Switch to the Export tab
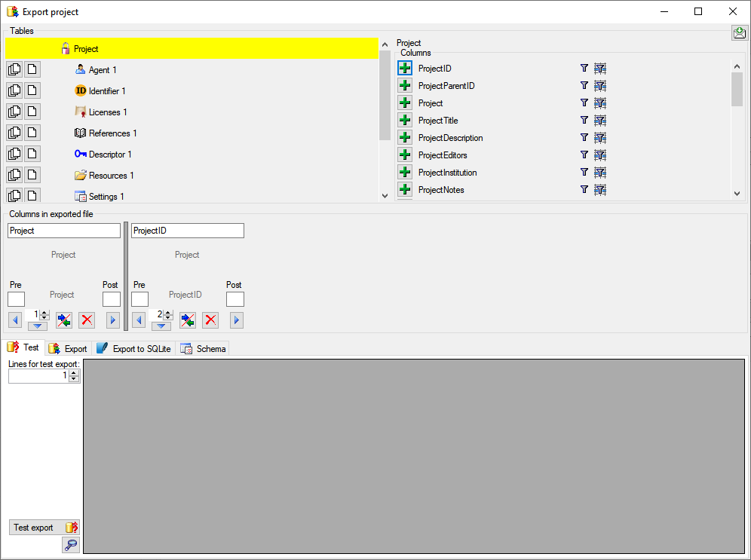 coord(68,348)
